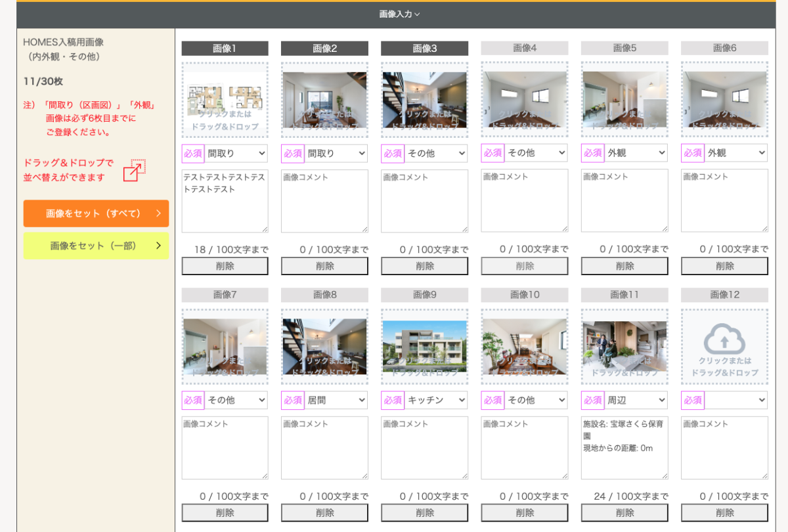Click the 画像11 comment box with 施設名 text

tap(624, 448)
